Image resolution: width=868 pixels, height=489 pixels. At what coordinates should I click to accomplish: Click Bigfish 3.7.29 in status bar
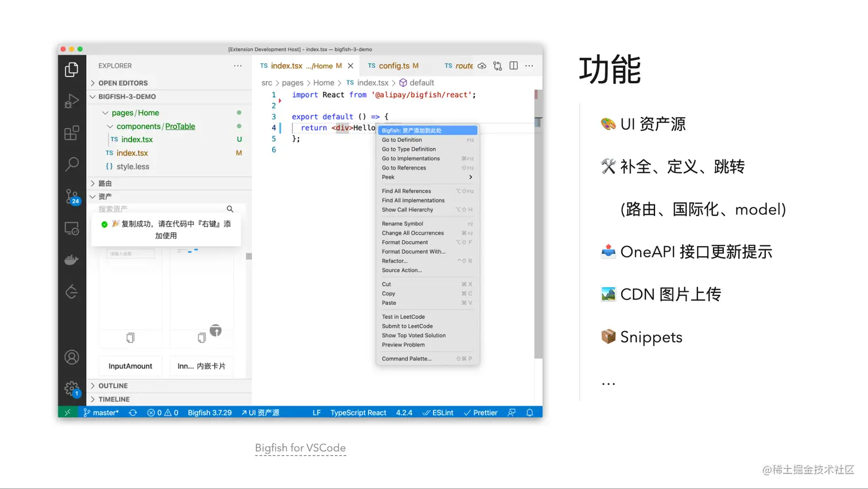[210, 413]
